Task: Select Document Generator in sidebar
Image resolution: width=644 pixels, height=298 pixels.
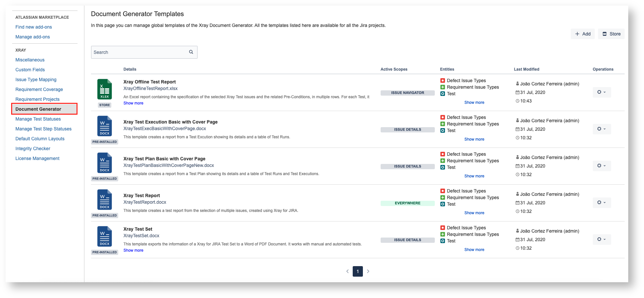Action: (44, 109)
